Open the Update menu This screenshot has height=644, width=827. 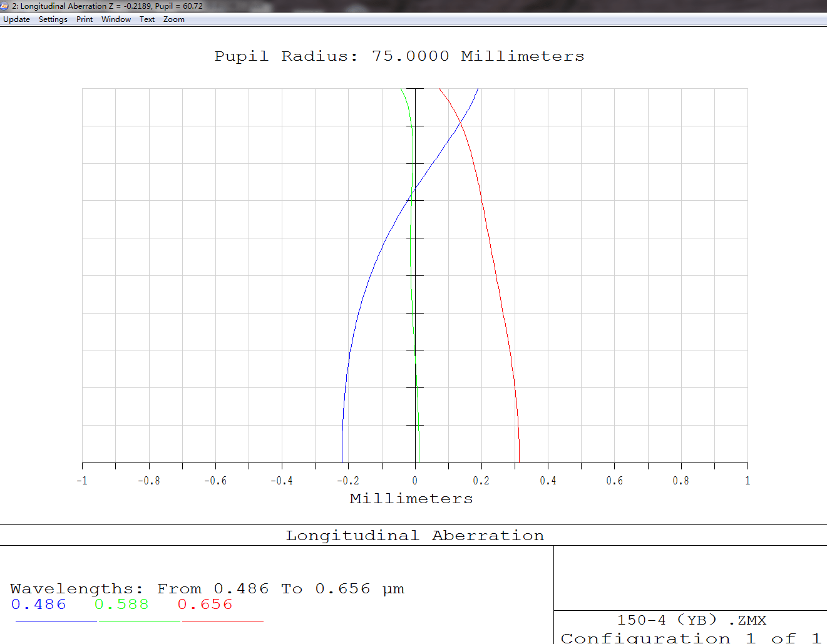[x=16, y=19]
